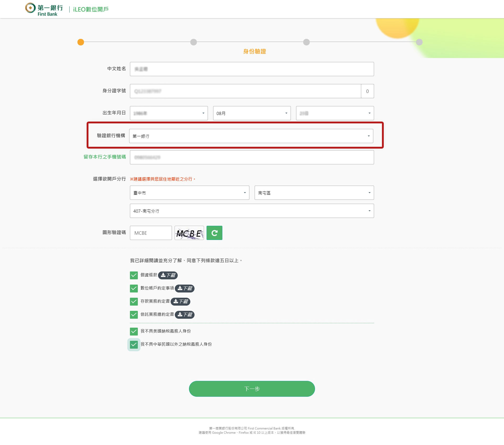Expand the 407-南屯分行 branch dropdown
The width and height of the screenshot is (504, 445).
pos(252,211)
